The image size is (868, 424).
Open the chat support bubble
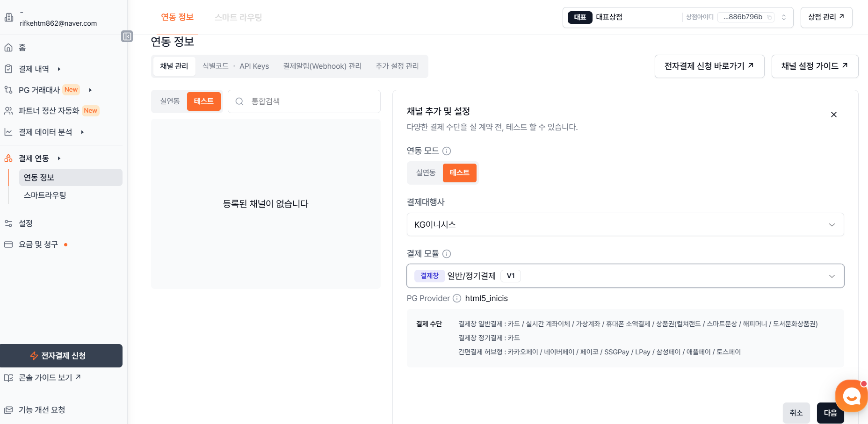coord(852,396)
